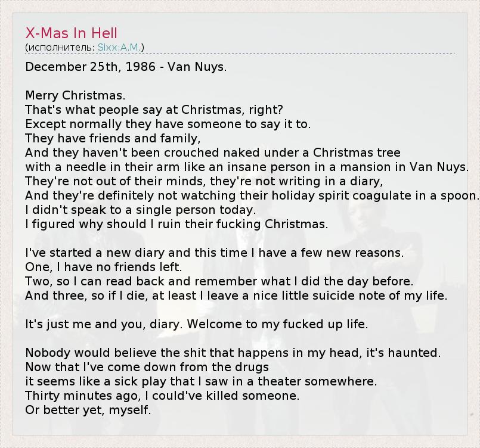
Task: Click the line starting 'with a needle in their arm'
Action: tap(247, 167)
